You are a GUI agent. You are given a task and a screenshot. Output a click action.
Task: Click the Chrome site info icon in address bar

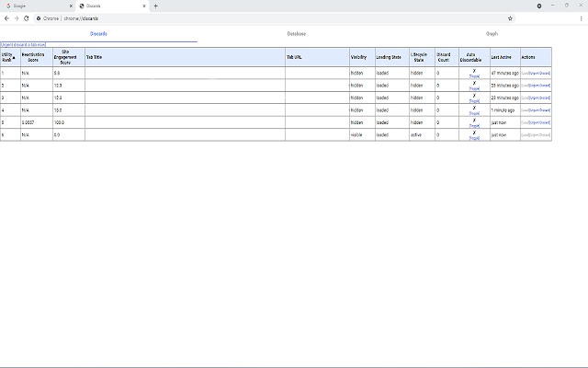(39, 18)
